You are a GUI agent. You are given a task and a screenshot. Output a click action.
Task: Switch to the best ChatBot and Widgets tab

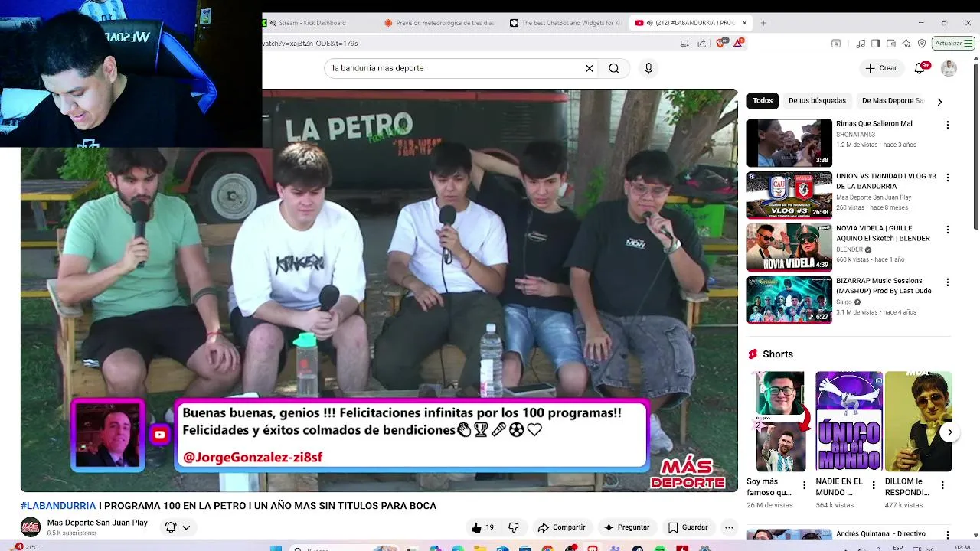(567, 23)
